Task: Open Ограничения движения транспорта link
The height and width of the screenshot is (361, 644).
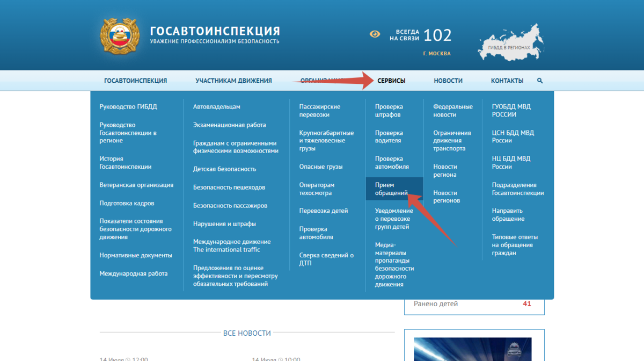Action: (452, 141)
